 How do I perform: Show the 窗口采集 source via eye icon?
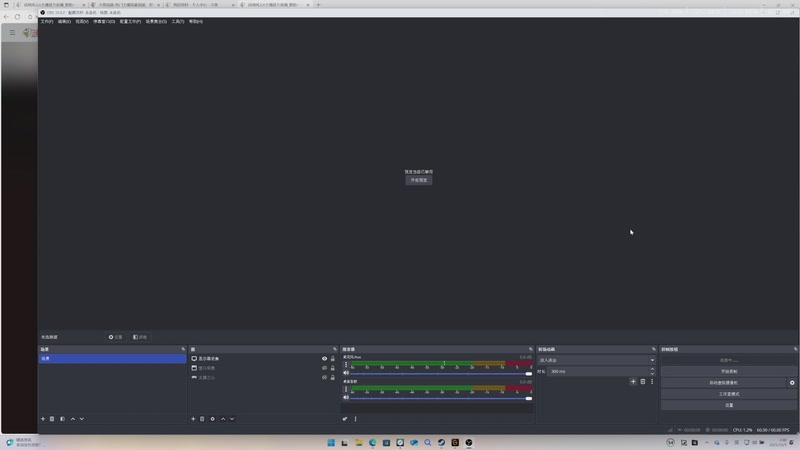[324, 368]
